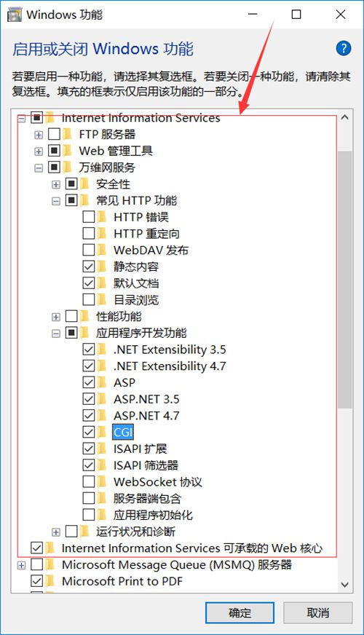
Task: Click the blue help question mark icon
Action: 344,49
